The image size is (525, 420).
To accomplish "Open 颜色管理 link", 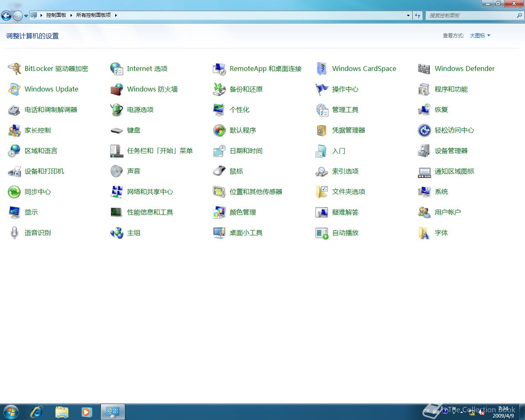I will (x=243, y=212).
